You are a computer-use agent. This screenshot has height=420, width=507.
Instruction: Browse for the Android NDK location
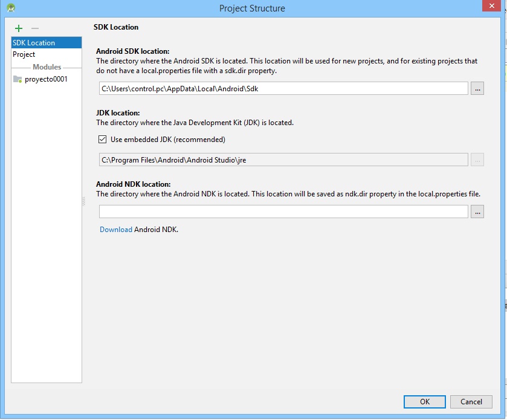click(x=477, y=212)
